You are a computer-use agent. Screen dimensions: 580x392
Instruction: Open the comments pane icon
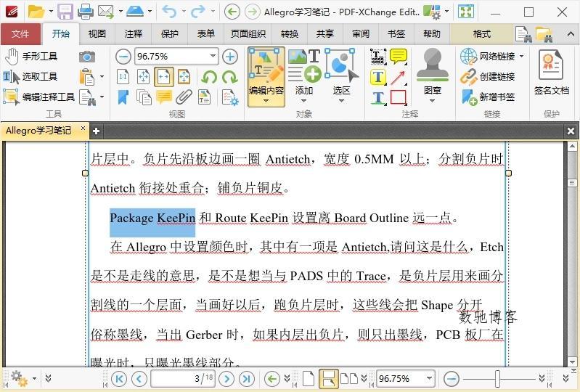click(164, 97)
